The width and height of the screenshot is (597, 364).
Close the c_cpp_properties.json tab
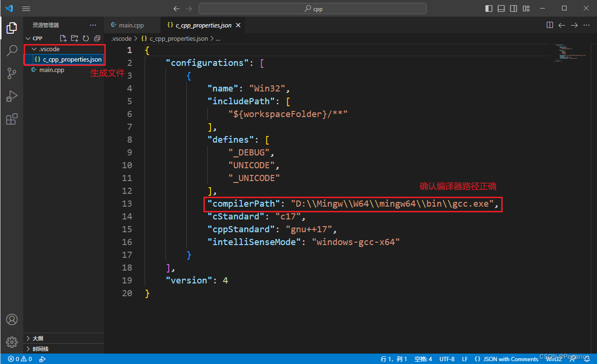click(238, 25)
